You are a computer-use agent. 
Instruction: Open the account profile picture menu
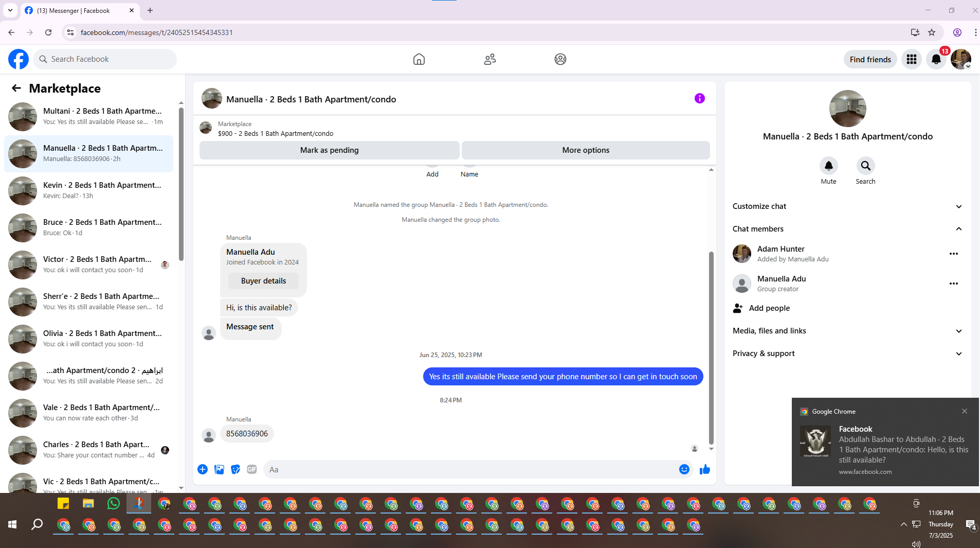coord(960,59)
